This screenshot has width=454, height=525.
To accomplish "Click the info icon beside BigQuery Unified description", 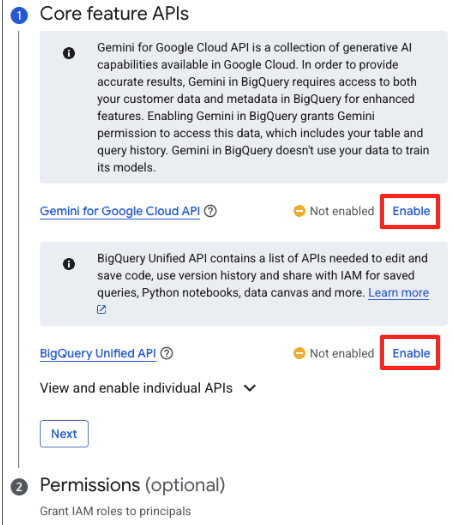I will (69, 264).
